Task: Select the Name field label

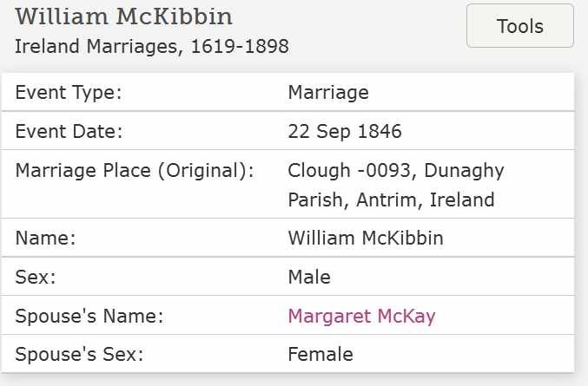Action: point(45,239)
